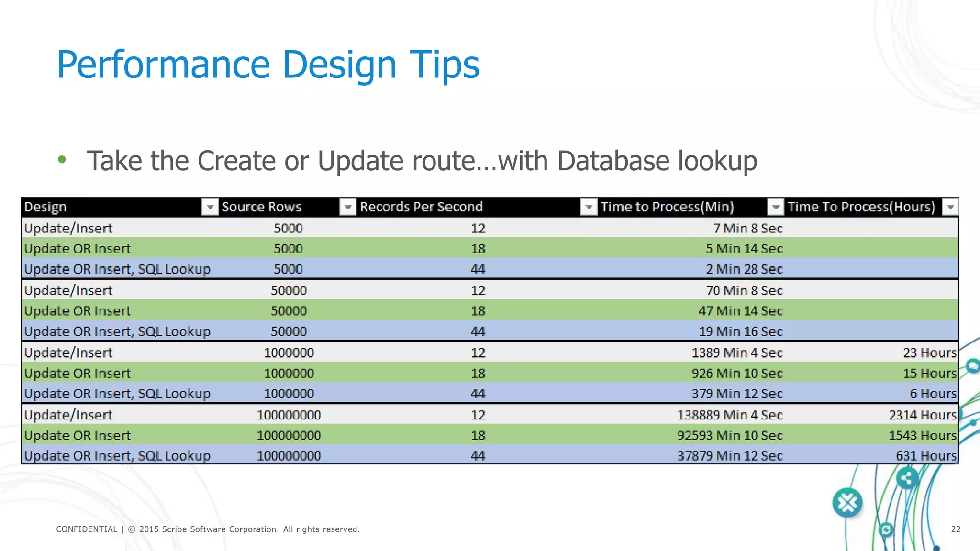Open Time to Process(Min) filter dropdown

(x=775, y=207)
